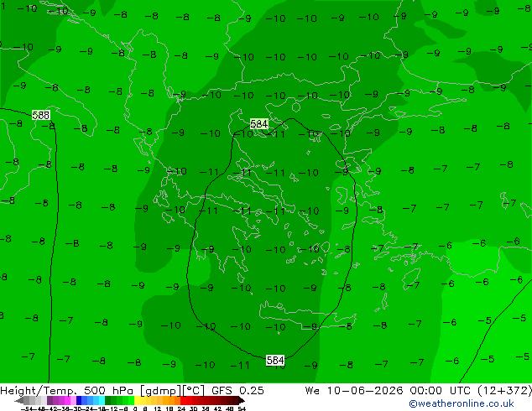Click the forecast date We 10-06-2026
Image resolution: width=532 pixels, height=411 pixels.
pyautogui.click(x=354, y=391)
